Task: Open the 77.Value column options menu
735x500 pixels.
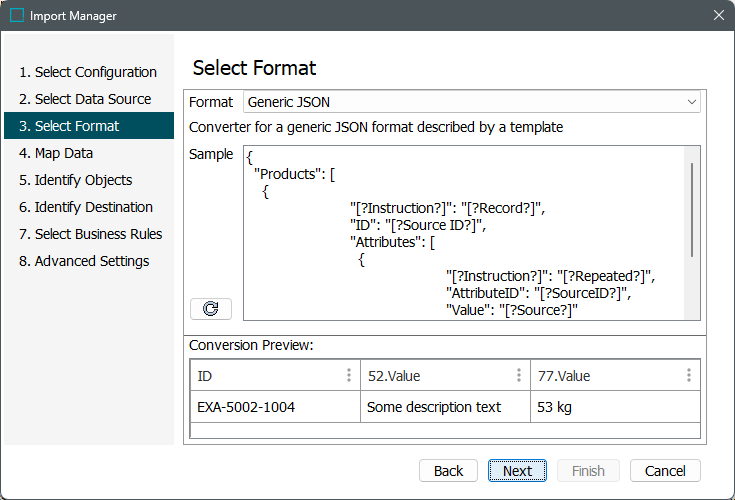Action: (689, 376)
